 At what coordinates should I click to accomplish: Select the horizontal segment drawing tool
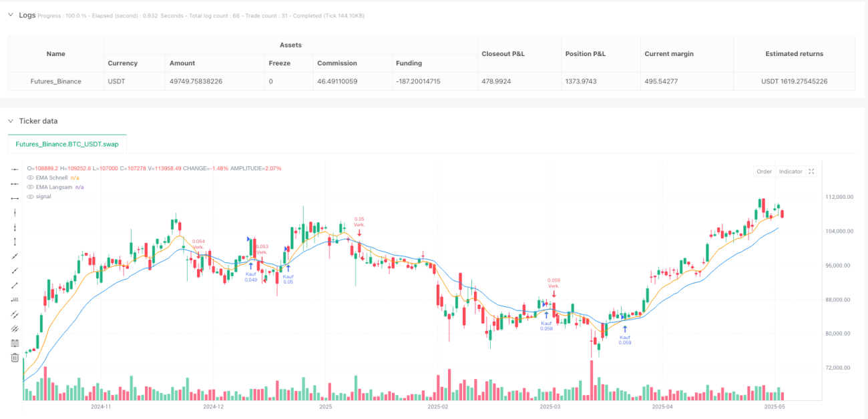point(15,199)
